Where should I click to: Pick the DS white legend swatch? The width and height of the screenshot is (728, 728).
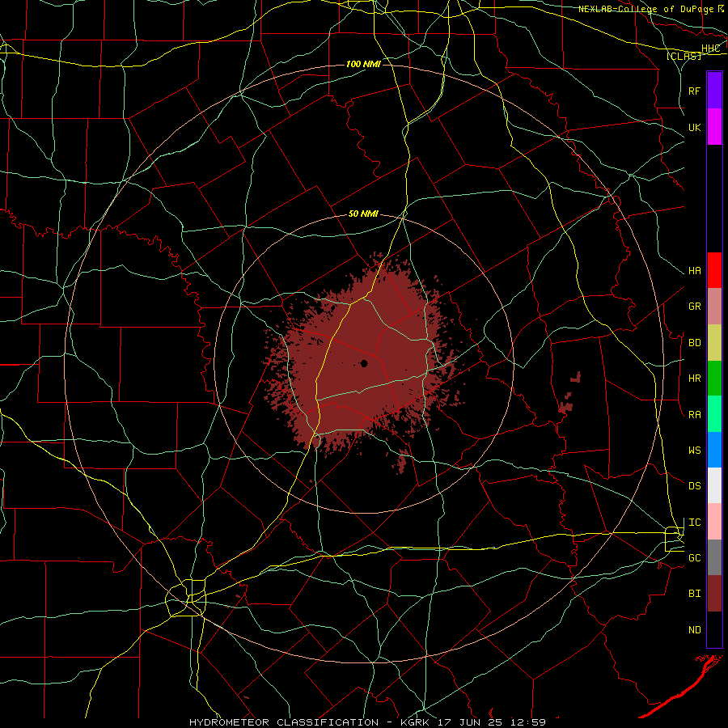tap(714, 485)
